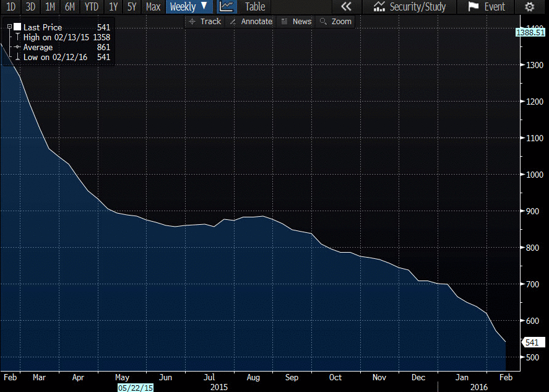Collapse the panel with the double-chevron icon
The width and height of the screenshot is (549, 392).
346,7
